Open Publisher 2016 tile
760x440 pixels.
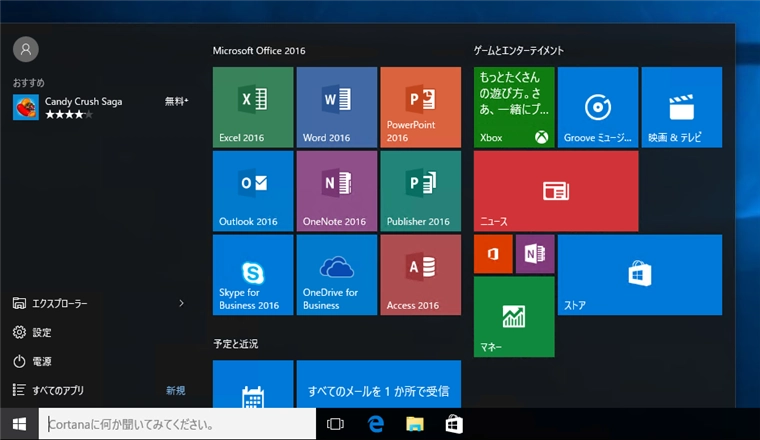click(x=421, y=191)
